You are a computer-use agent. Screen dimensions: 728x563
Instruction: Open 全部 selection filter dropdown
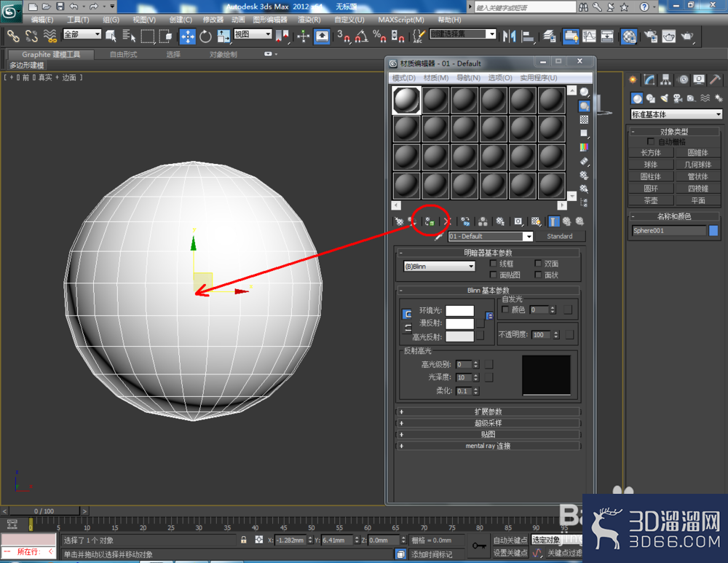82,34
